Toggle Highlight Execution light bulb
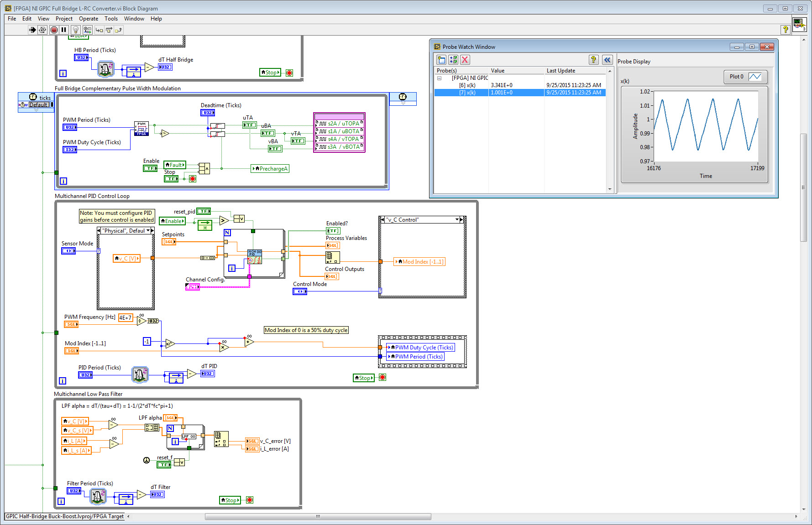812x525 pixels. pyautogui.click(x=76, y=30)
